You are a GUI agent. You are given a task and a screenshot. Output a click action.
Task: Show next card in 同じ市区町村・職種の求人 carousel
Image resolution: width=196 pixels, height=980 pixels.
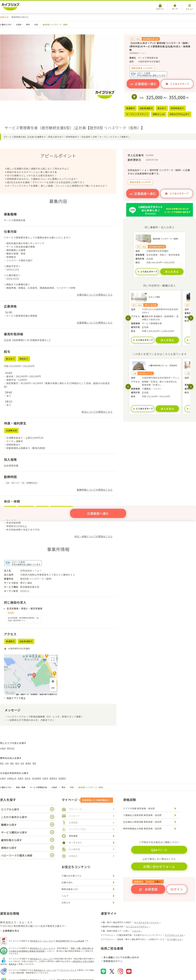191,318
